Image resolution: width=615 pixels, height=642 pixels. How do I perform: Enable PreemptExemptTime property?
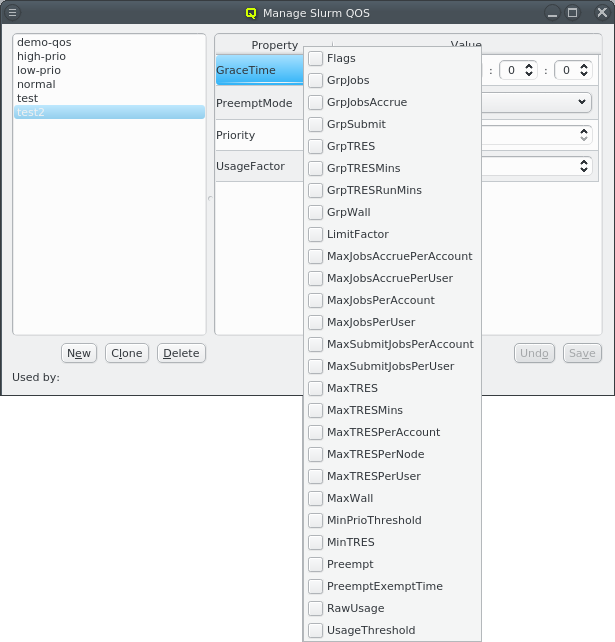315,586
